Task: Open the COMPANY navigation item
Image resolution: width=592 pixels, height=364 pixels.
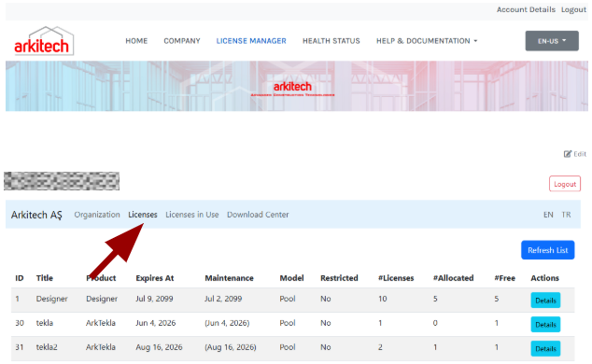Action: (x=181, y=41)
